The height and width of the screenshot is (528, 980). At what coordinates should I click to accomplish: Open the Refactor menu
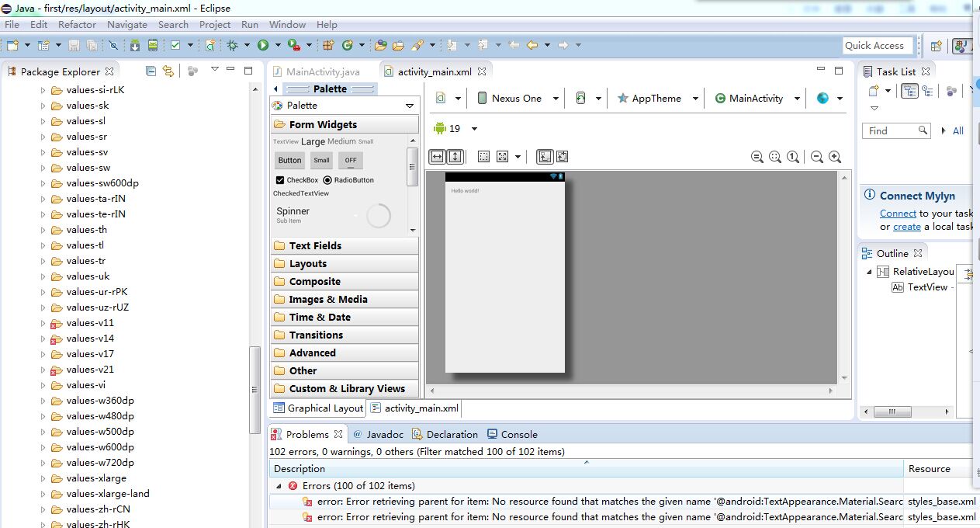(77, 24)
